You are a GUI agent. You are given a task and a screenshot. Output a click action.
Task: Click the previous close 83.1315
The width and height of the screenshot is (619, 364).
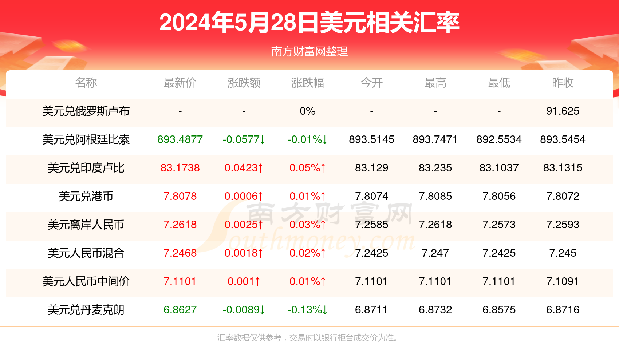click(563, 168)
